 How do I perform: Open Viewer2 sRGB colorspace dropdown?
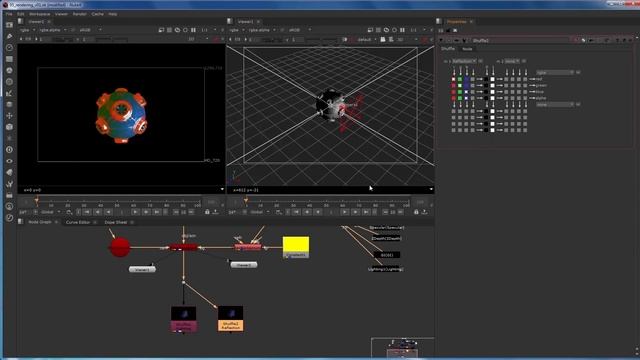(x=91, y=30)
